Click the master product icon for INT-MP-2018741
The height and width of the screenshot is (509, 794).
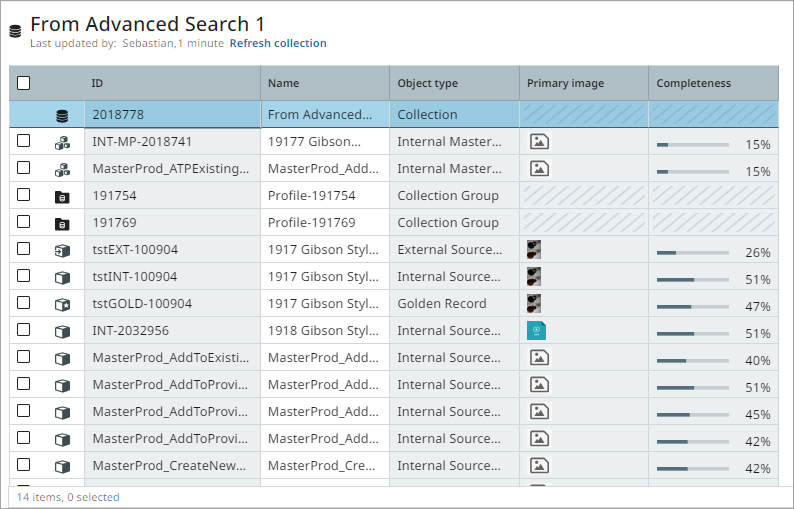[62, 142]
